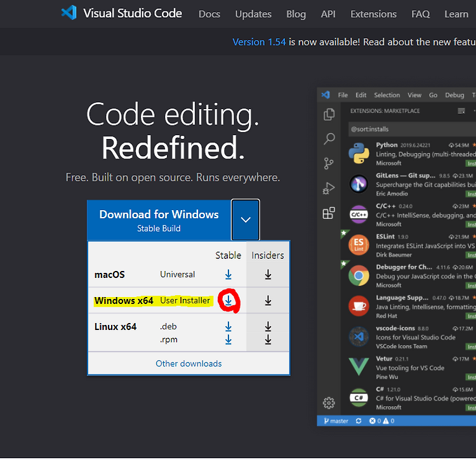Click errors and warnings count in status bar
The height and width of the screenshot is (462, 476).
pos(381,421)
